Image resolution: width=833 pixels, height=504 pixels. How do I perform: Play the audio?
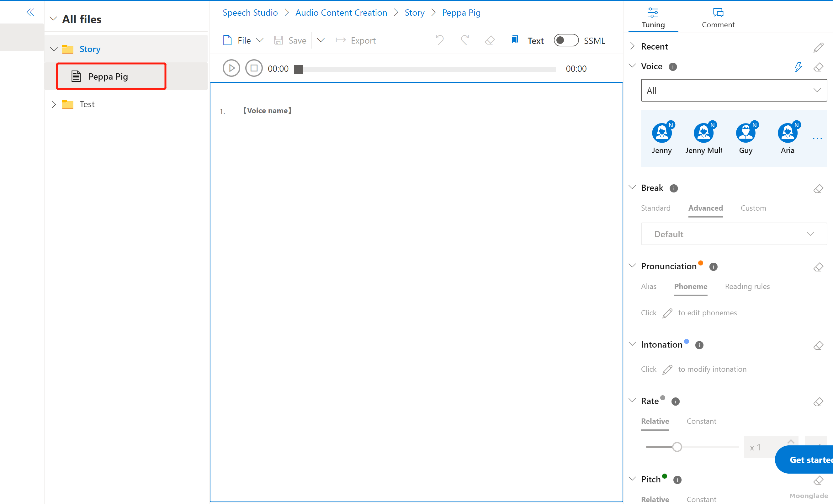pos(231,68)
